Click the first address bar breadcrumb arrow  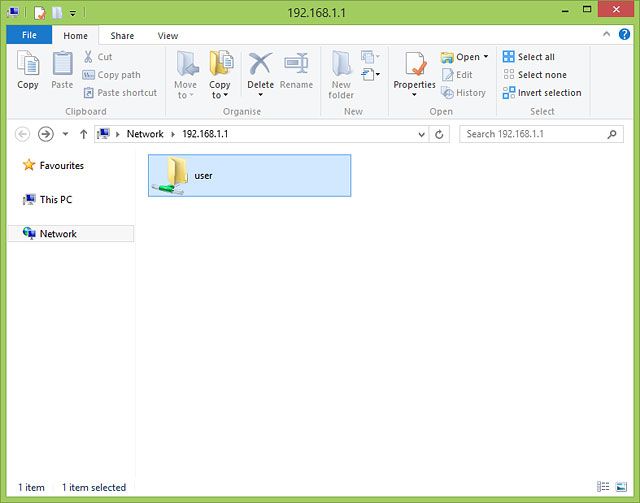[x=118, y=134]
